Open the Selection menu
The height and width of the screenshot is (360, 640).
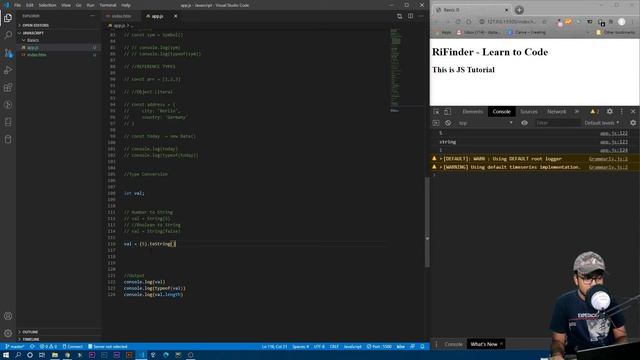pos(47,5)
